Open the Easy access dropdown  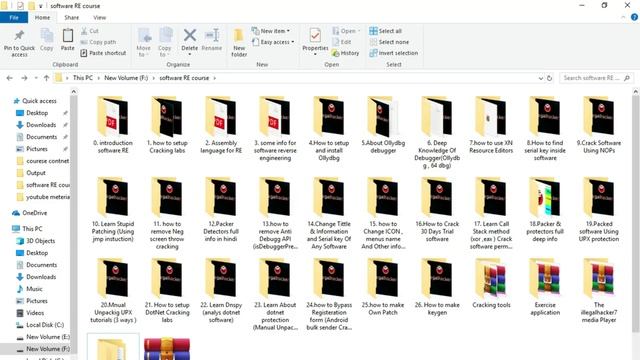tap(273, 42)
